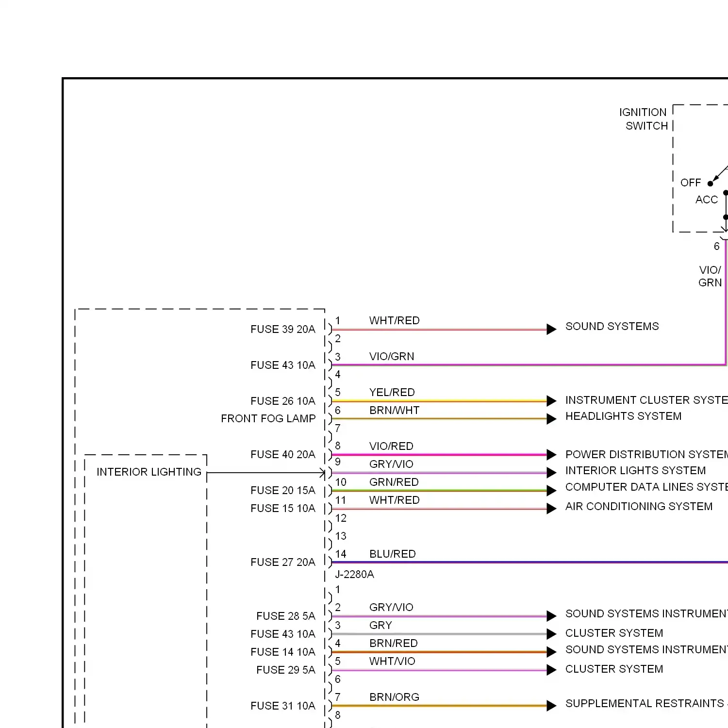Click the arrowhead pointing to HEADLIGHTS SYSTEM

pyautogui.click(x=551, y=419)
